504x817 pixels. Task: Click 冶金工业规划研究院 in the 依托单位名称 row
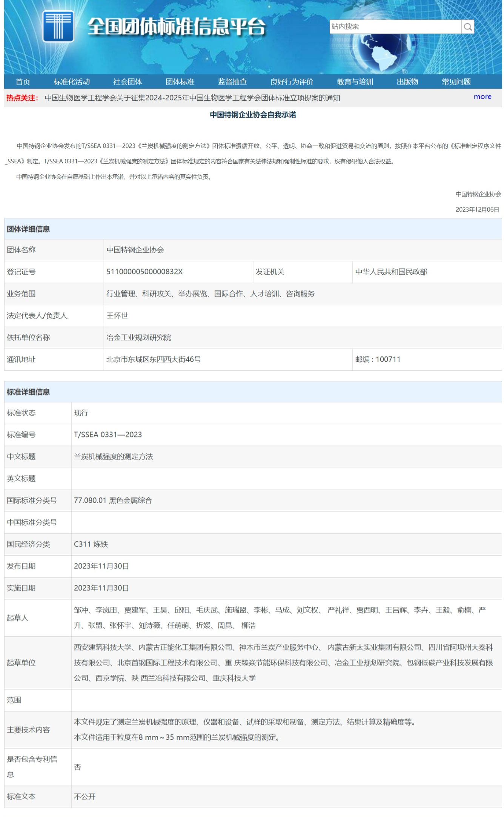point(139,338)
